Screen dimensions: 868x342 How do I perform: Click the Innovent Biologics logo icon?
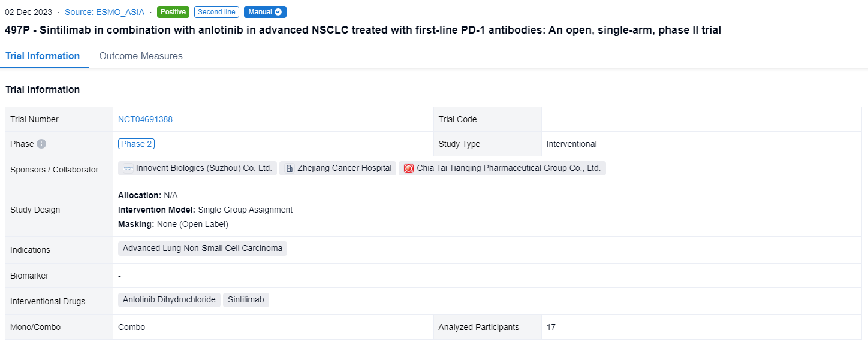tap(128, 168)
